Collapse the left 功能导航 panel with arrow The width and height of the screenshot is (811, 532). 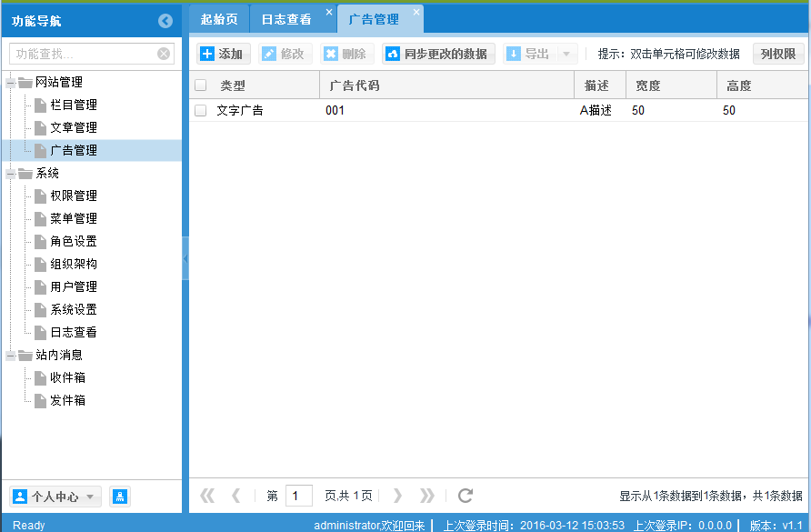pyautogui.click(x=164, y=20)
